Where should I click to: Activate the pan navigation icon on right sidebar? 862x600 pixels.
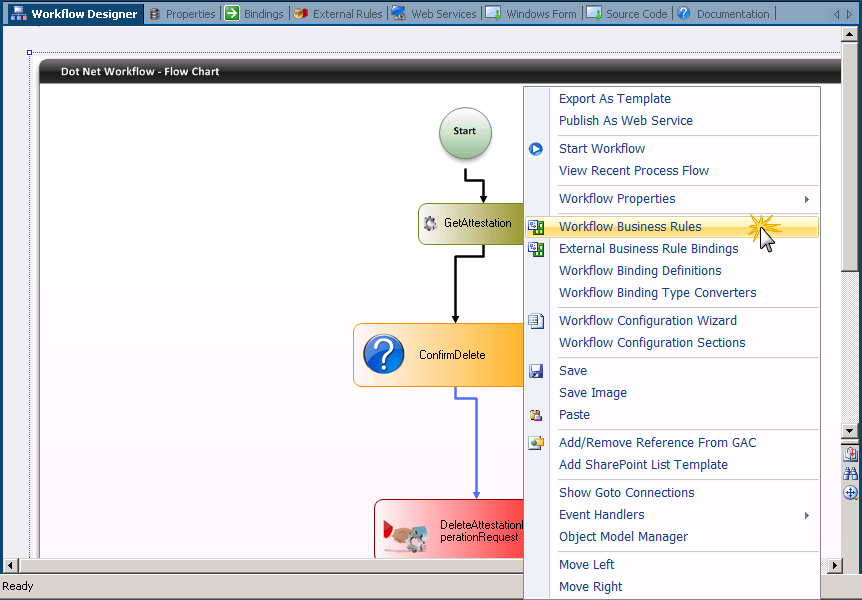[x=850, y=491]
